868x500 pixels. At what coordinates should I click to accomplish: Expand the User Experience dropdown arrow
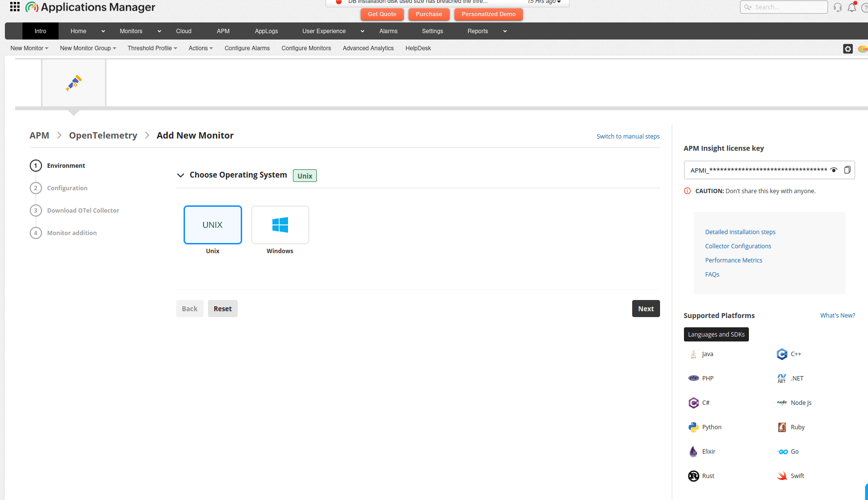[x=362, y=31]
